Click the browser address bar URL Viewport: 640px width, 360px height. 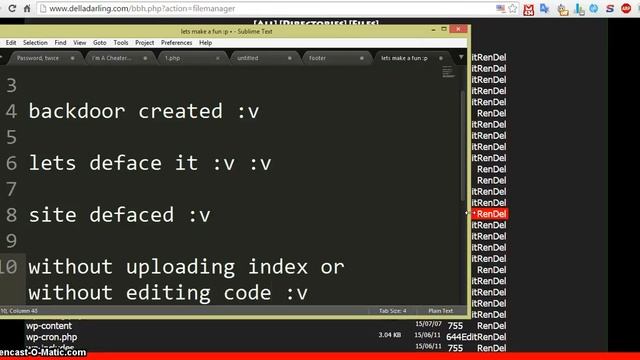pyautogui.click(x=142, y=9)
